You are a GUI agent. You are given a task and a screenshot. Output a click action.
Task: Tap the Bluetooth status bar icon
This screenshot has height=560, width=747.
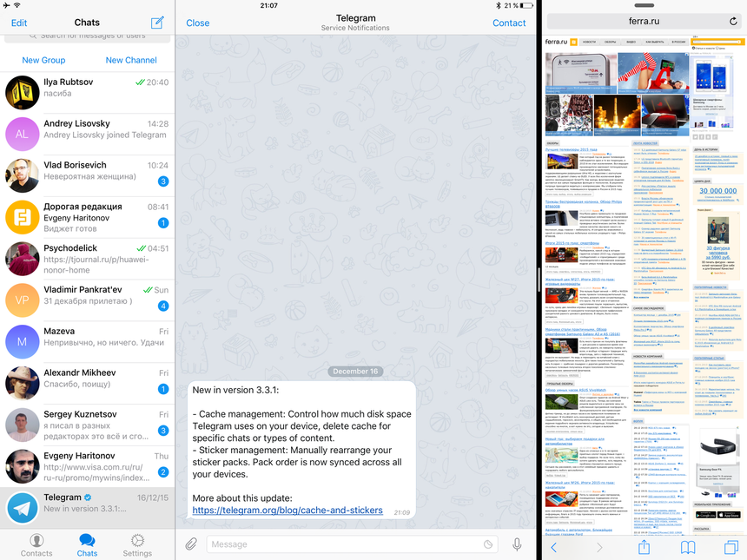(499, 6)
